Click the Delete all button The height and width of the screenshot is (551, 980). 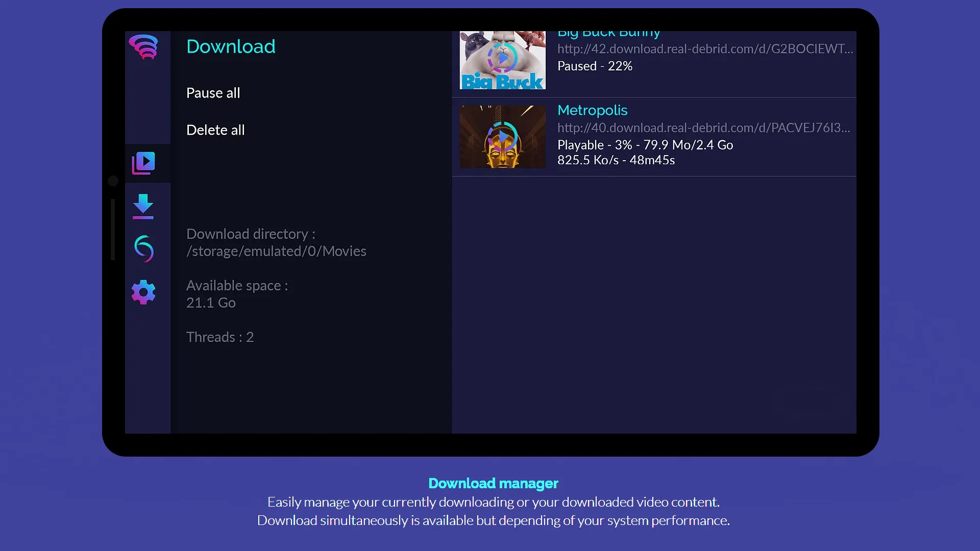[x=216, y=129]
